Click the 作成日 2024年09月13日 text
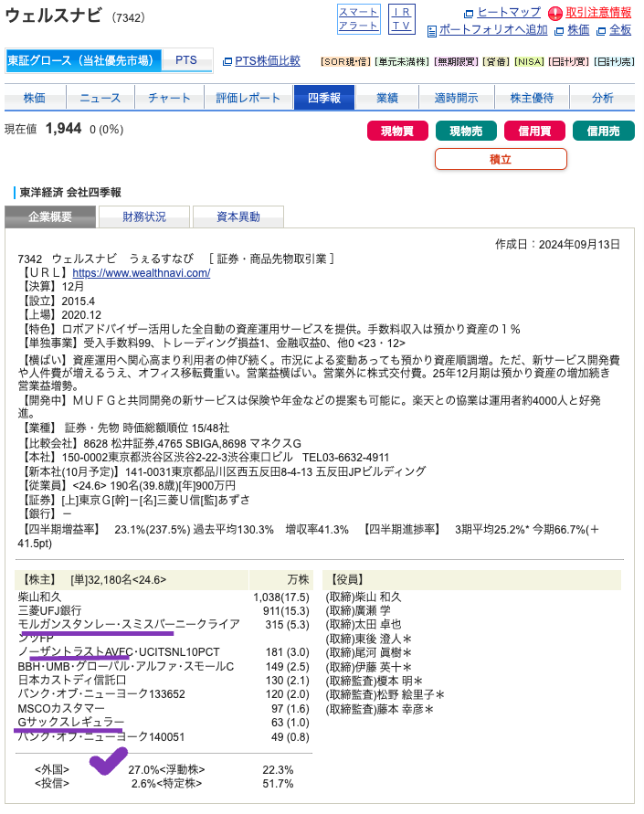This screenshot has height=814, width=644. pos(557,245)
